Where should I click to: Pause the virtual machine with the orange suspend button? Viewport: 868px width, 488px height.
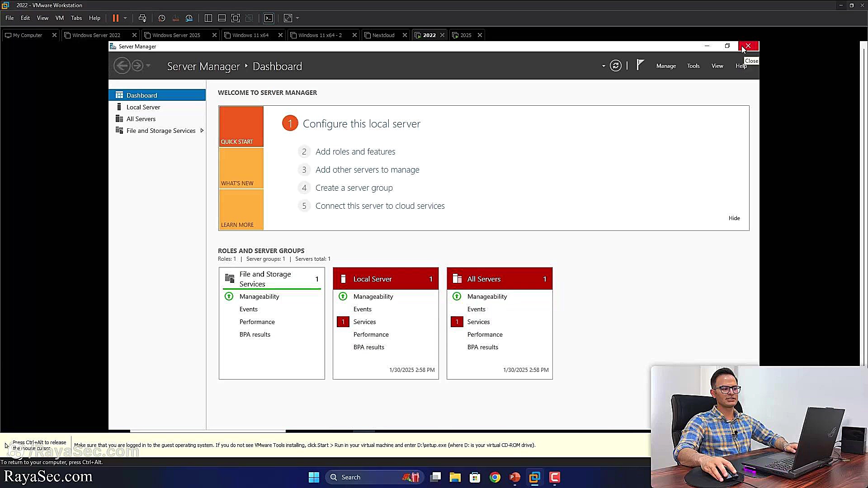(116, 18)
